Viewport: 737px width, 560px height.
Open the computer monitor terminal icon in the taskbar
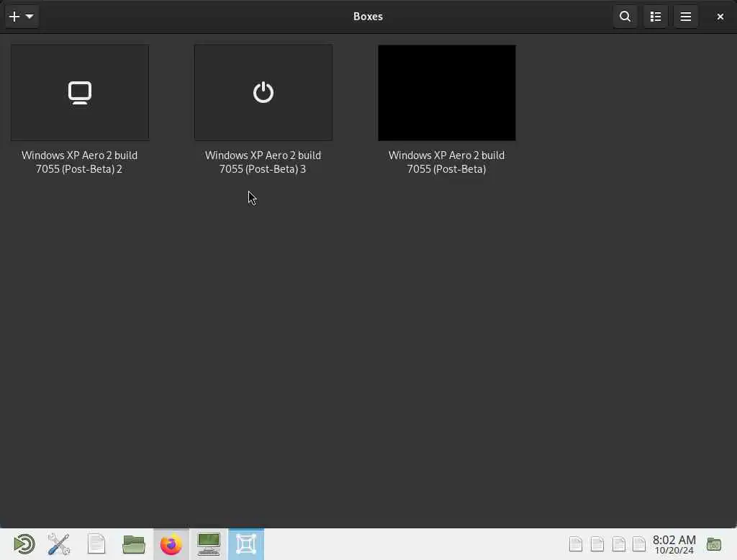[209, 544]
